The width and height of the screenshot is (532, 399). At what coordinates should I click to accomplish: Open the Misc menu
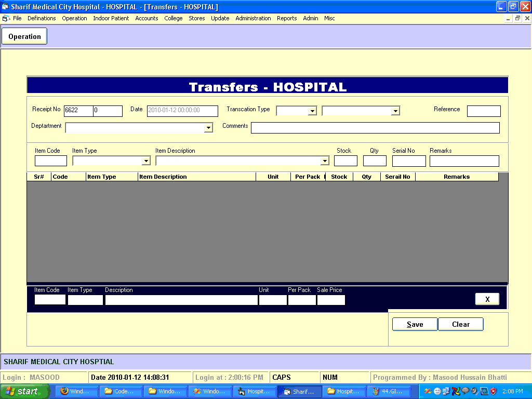329,18
